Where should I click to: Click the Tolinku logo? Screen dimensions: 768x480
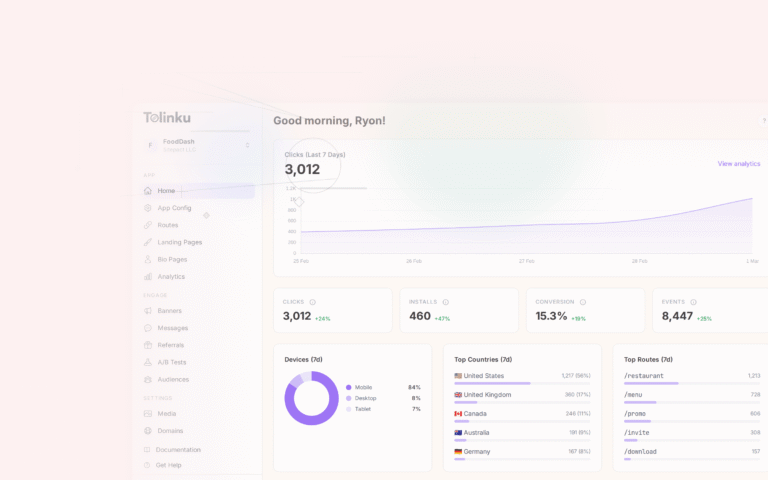click(167, 118)
